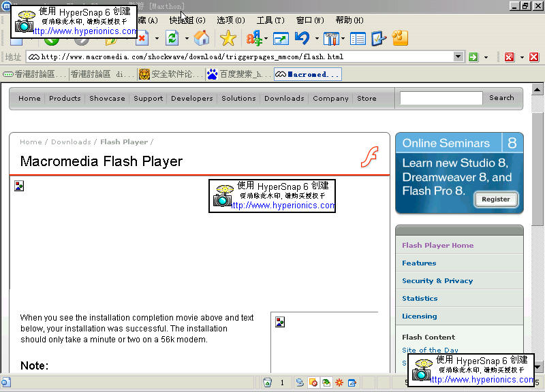Toggle the blue page pencil status icon
Viewport: 545px width, 392px height.
352,382
